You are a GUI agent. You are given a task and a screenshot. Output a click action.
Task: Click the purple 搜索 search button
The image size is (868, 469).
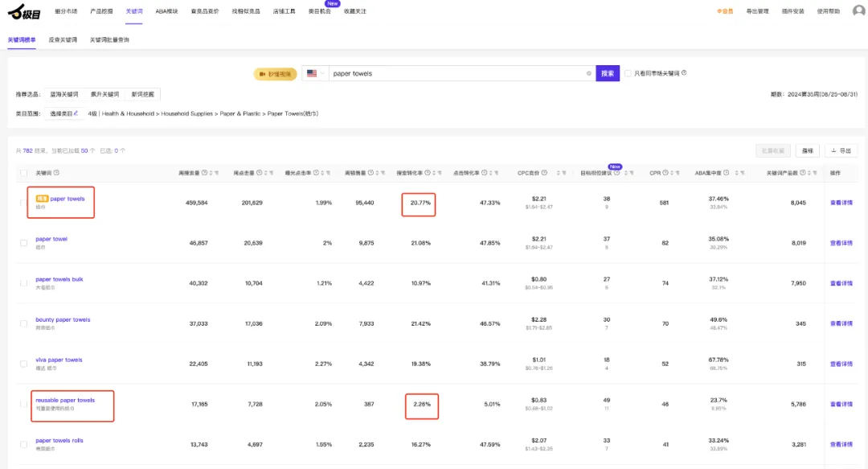pyautogui.click(x=608, y=73)
